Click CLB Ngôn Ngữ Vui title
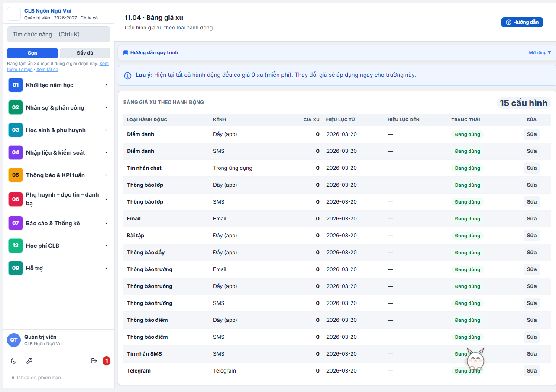Image resolution: width=556 pixels, height=392 pixels. coord(48,11)
